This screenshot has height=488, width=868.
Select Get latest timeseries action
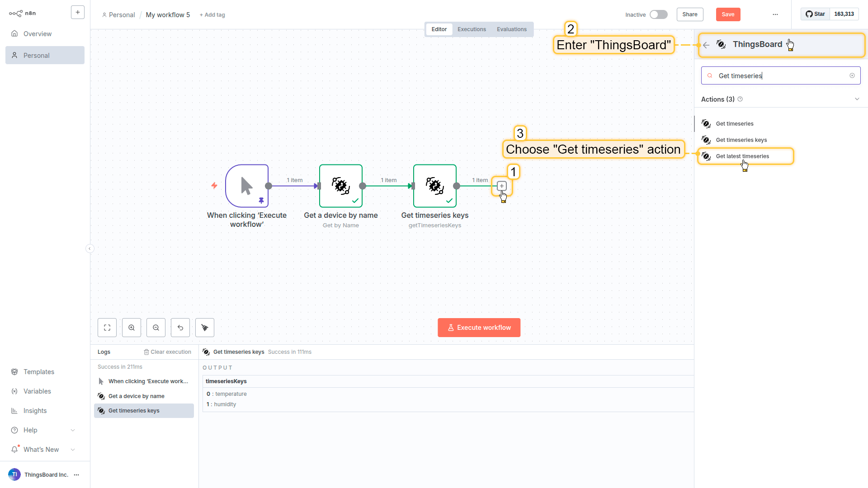point(742,156)
